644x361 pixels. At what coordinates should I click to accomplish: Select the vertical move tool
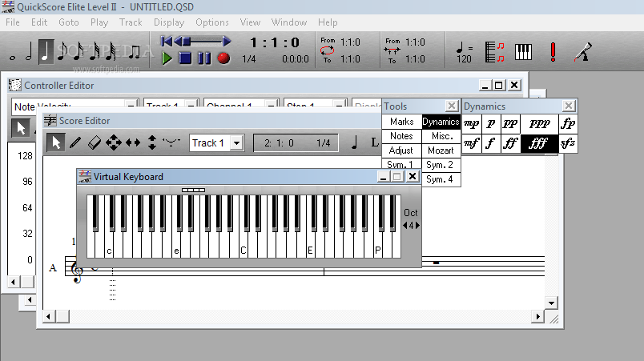click(x=152, y=142)
